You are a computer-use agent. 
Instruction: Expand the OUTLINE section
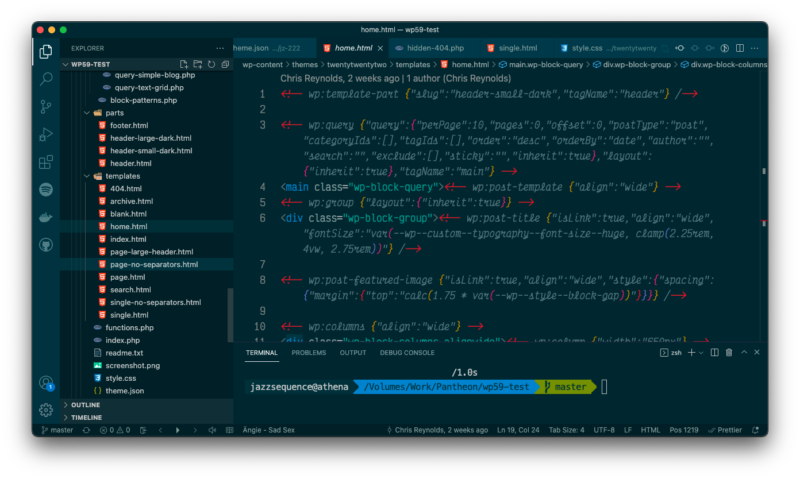tap(86, 404)
